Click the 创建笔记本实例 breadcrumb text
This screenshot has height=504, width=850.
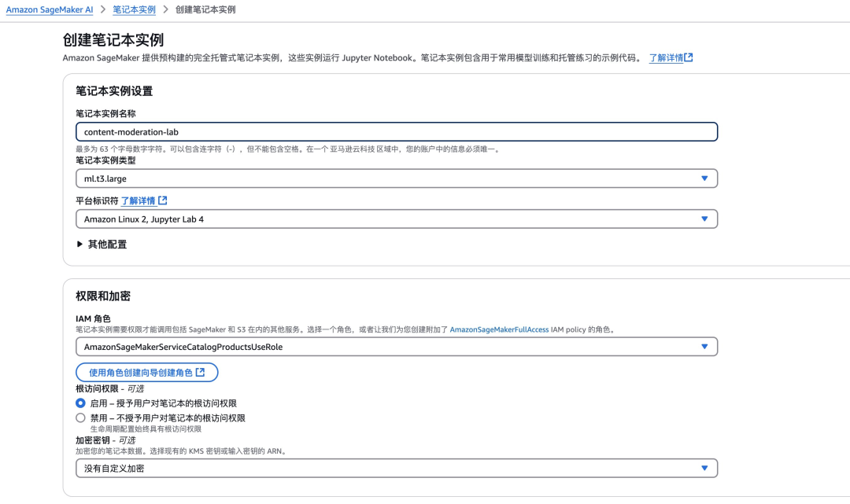(205, 9)
